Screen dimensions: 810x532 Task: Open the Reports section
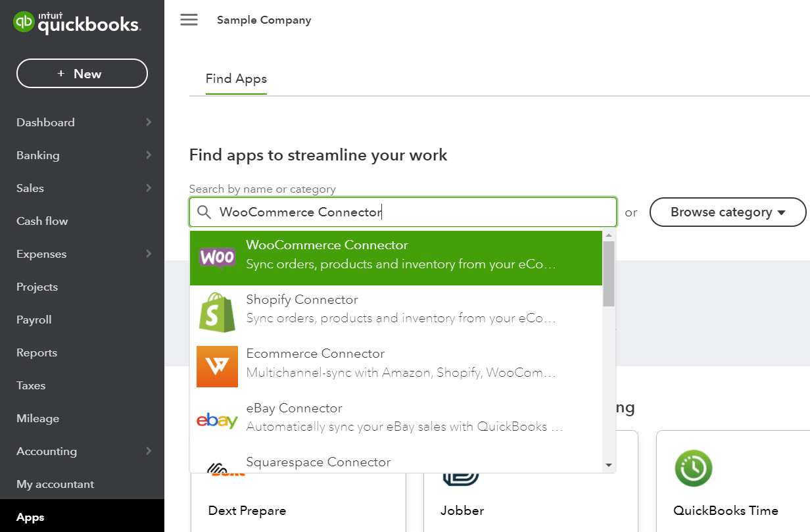click(82, 352)
